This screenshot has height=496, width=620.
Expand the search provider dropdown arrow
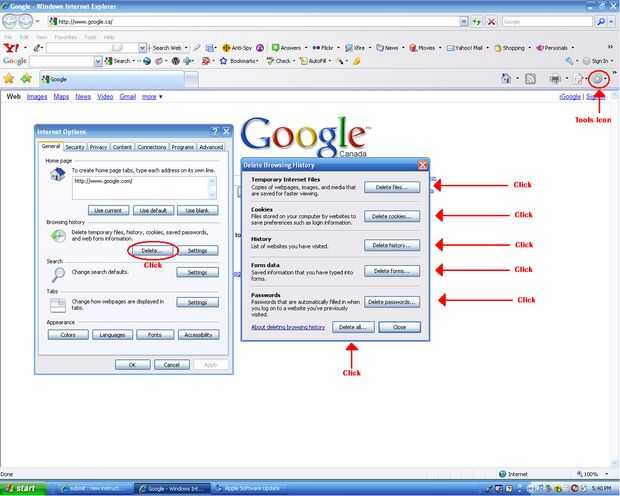pos(611,21)
